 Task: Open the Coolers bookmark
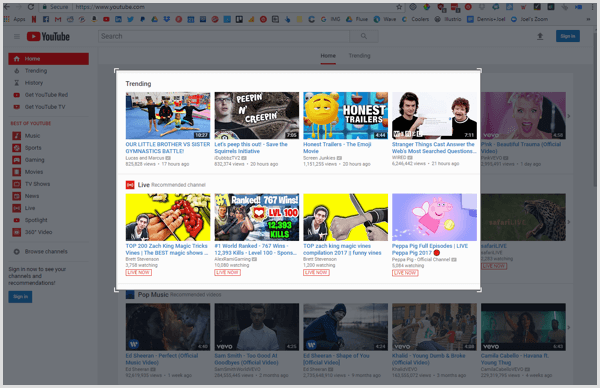click(416, 19)
